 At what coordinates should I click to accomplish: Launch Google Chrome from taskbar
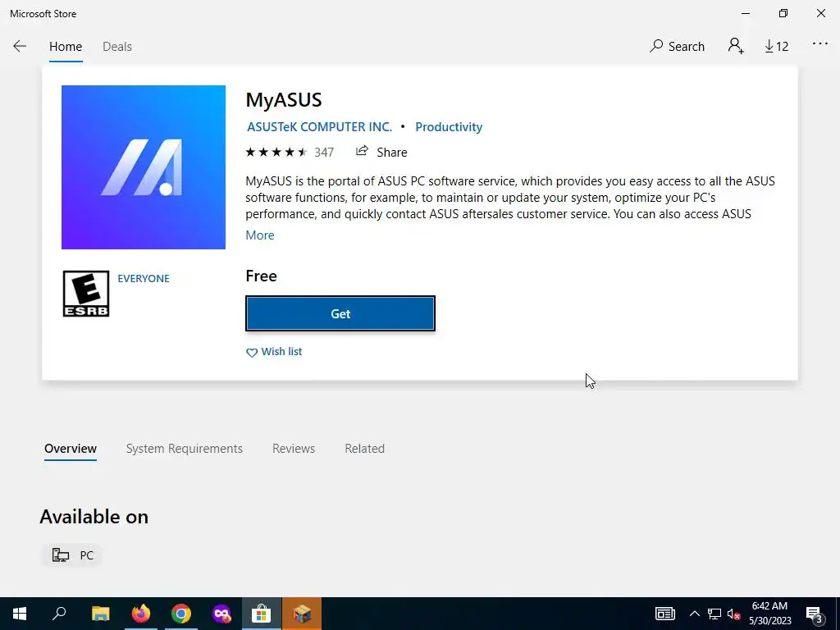pyautogui.click(x=181, y=614)
